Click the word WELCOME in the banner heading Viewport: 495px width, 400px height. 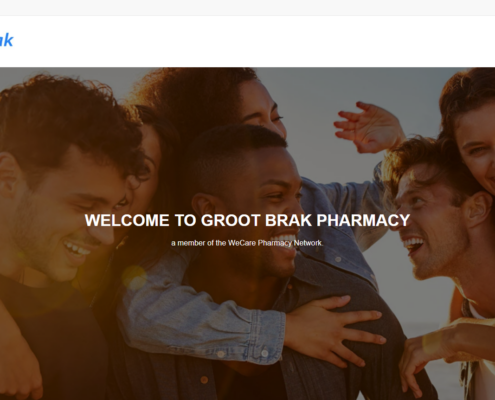(x=127, y=220)
